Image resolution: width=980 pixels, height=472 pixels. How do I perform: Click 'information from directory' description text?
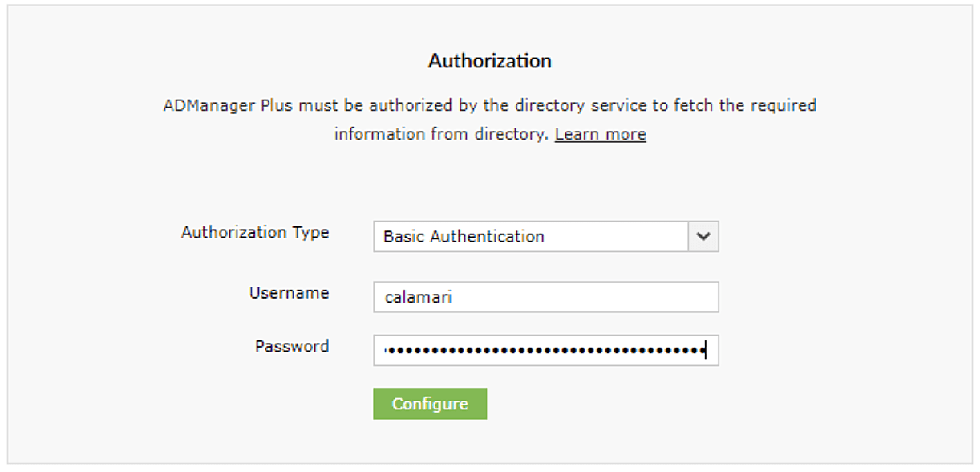click(441, 134)
